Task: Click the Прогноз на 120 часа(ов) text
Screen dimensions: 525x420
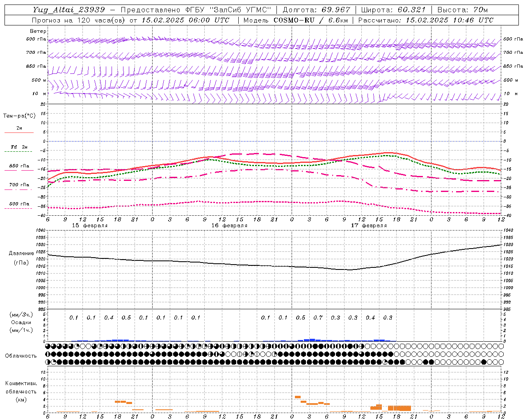Action: [x=79, y=20]
